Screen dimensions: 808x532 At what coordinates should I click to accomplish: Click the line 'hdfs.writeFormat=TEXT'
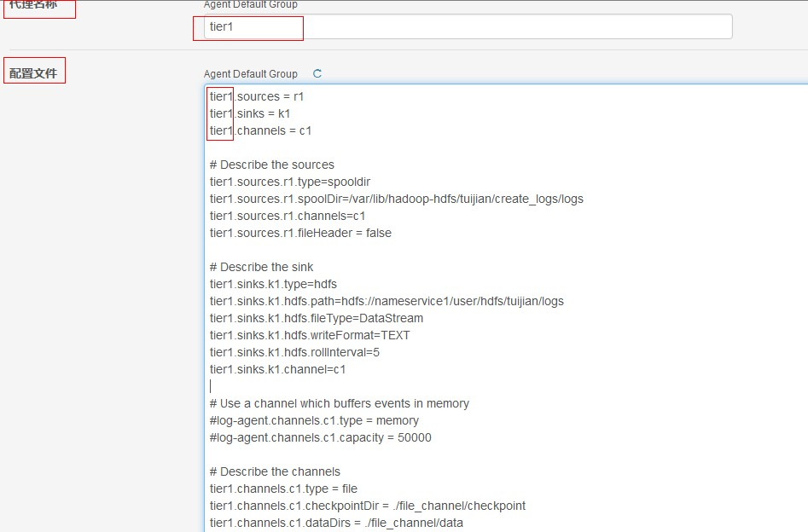(310, 335)
